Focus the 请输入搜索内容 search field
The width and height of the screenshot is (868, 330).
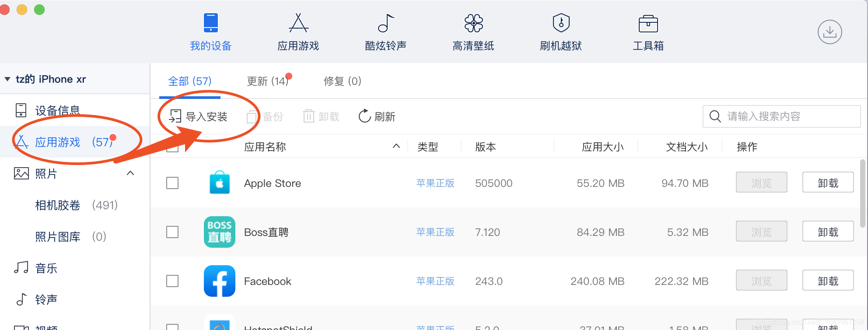(782, 116)
